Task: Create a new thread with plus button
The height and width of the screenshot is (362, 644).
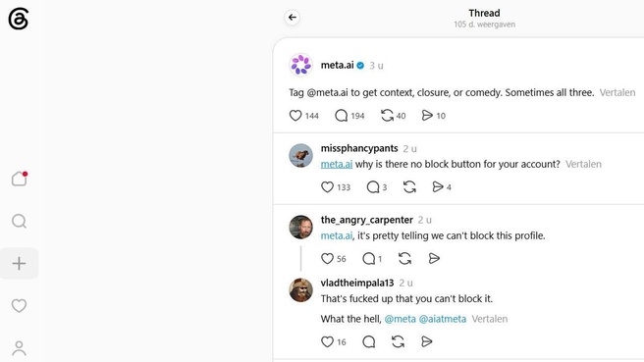Action: [19, 264]
